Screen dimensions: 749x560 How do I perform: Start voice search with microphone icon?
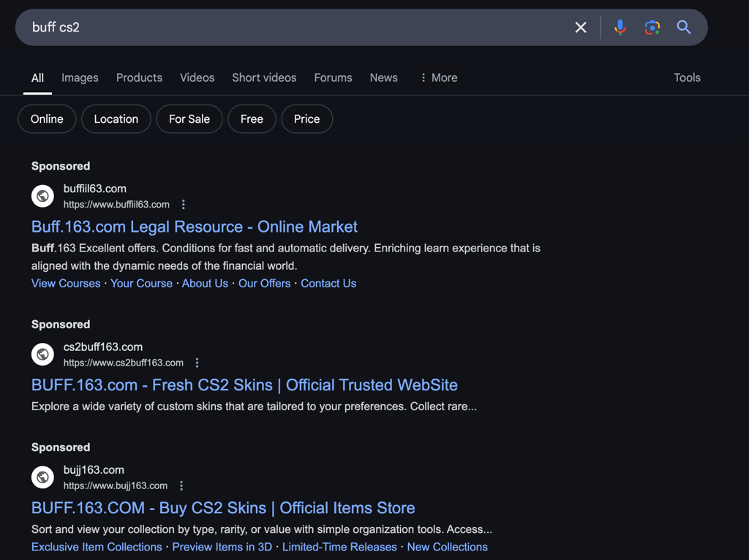click(620, 27)
